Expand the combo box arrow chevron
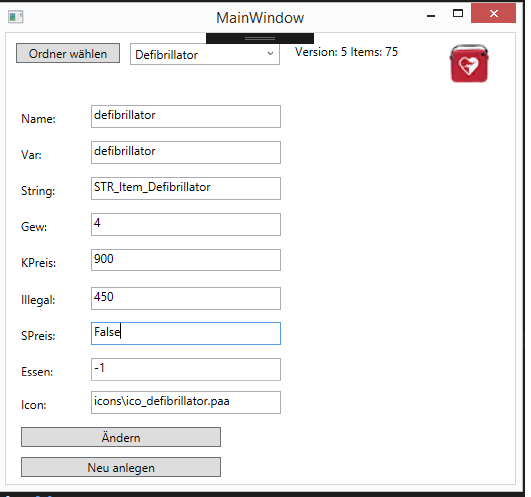The height and width of the screenshot is (497, 531). [x=270, y=53]
